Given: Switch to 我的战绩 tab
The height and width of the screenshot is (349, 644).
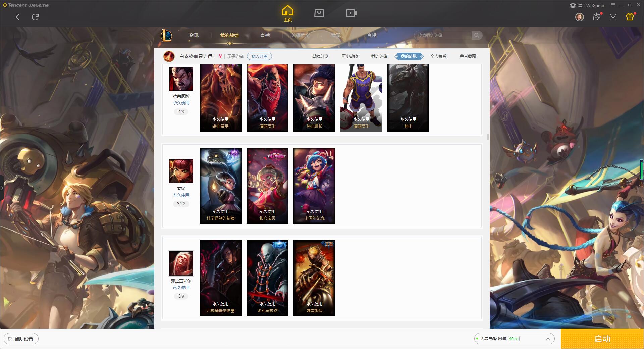Looking at the screenshot, I should 229,35.
